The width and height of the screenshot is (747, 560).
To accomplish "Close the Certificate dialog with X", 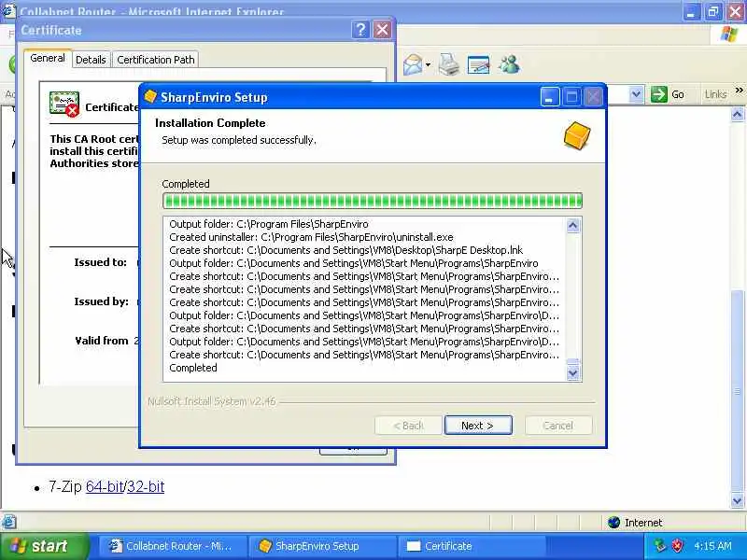I will [x=382, y=30].
